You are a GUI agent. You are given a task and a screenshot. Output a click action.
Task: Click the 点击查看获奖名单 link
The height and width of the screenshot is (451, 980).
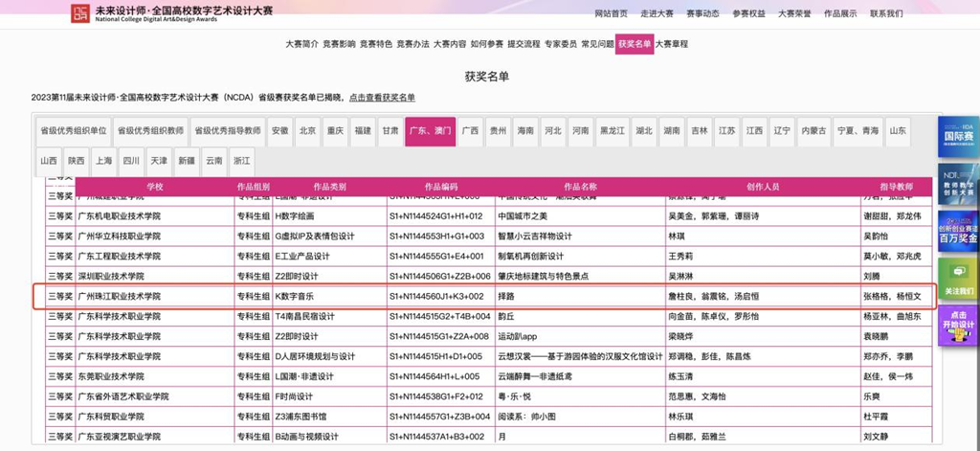click(382, 98)
